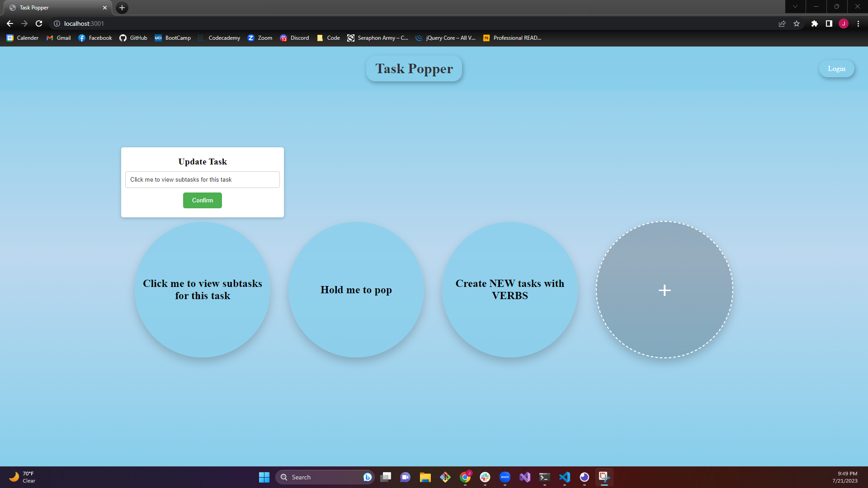Screen dimensions: 868x488
Task: Click the browser back navigation arrow
Action: click(10, 23)
